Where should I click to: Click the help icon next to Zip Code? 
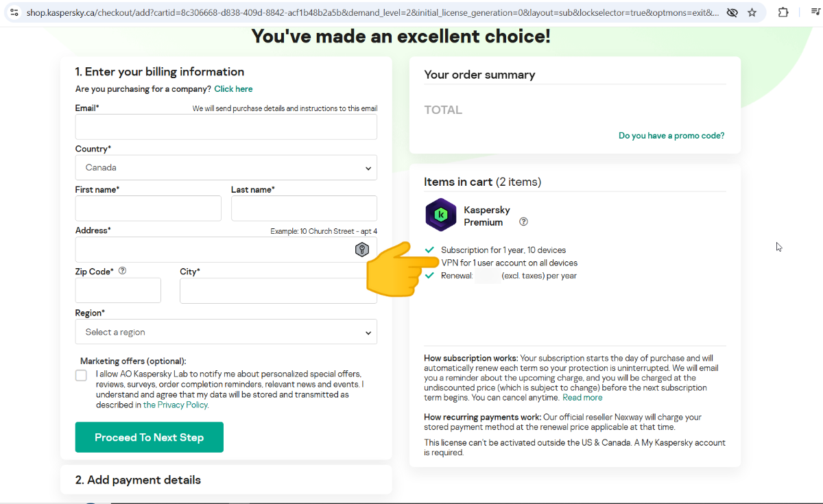122,271
